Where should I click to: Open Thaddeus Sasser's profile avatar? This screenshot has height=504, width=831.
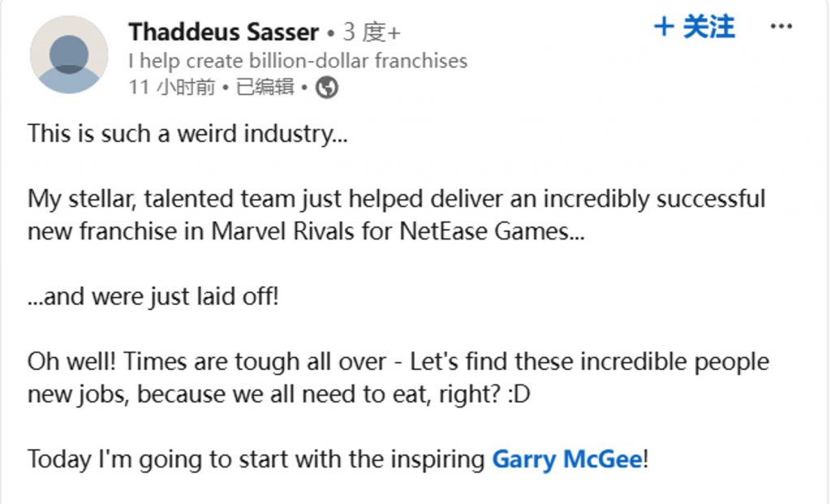pyautogui.click(x=69, y=54)
